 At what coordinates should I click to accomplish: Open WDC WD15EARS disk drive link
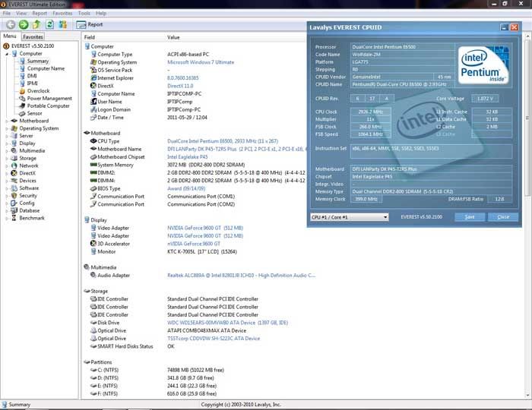227,323
